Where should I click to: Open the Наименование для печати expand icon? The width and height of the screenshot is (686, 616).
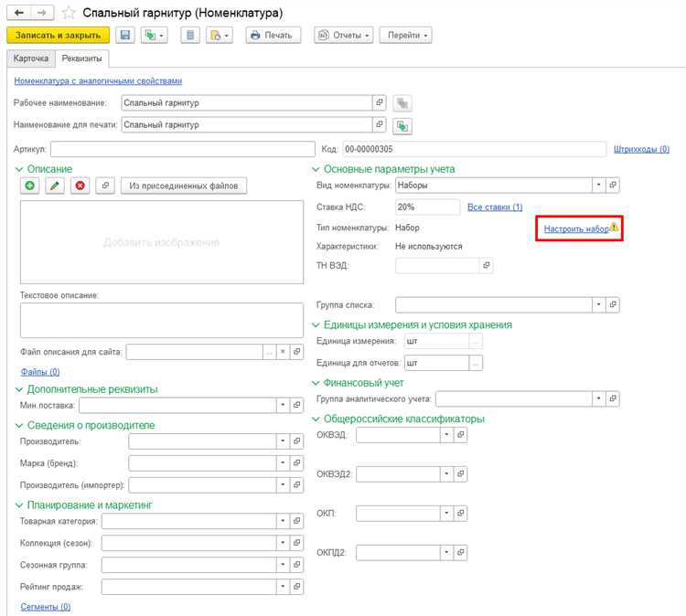pyautogui.click(x=379, y=124)
